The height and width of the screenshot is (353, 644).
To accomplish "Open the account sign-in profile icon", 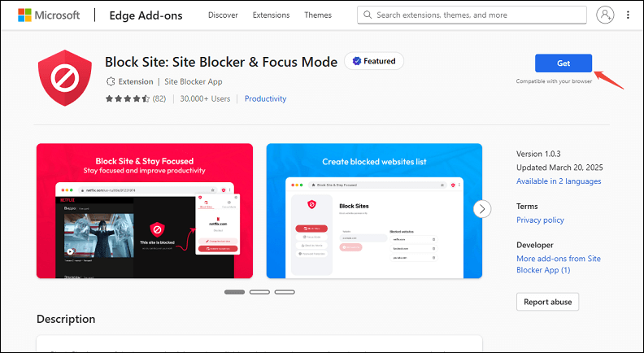I will click(x=605, y=15).
